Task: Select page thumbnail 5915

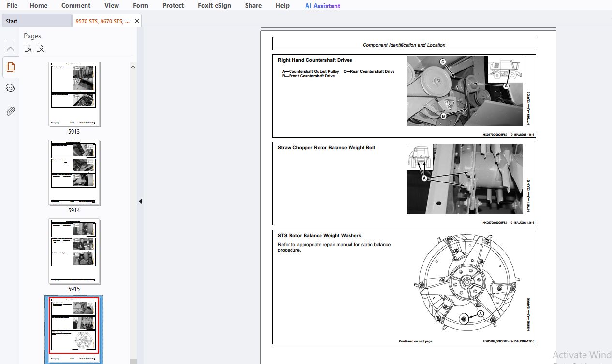Action: click(74, 251)
